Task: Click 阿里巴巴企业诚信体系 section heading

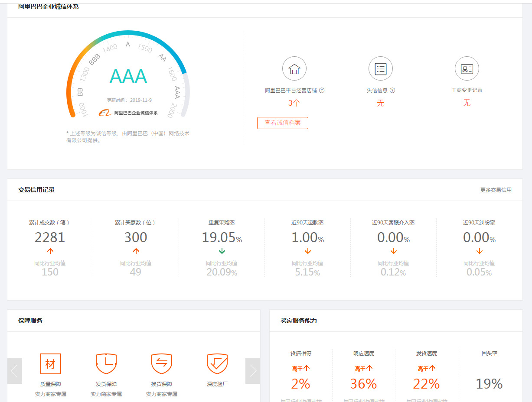Action: (x=49, y=7)
